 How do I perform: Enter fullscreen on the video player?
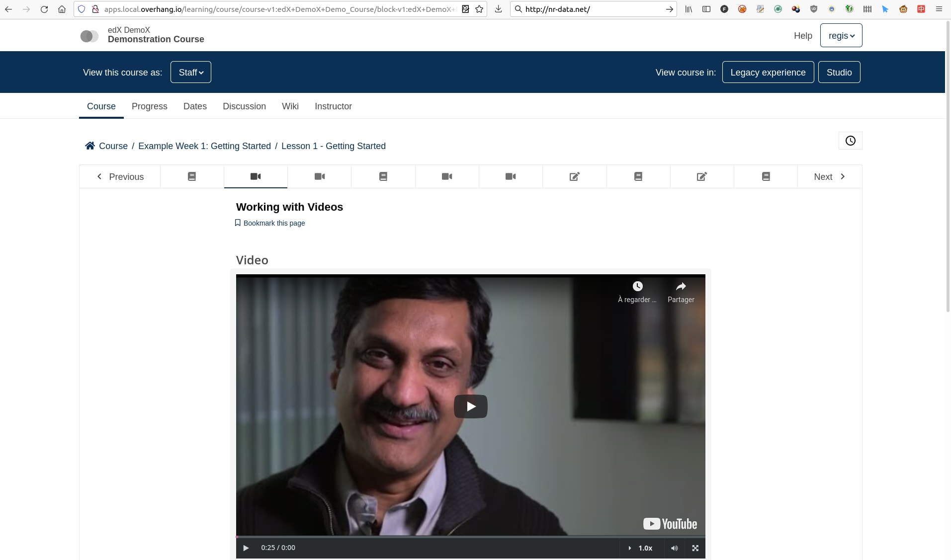(x=695, y=548)
